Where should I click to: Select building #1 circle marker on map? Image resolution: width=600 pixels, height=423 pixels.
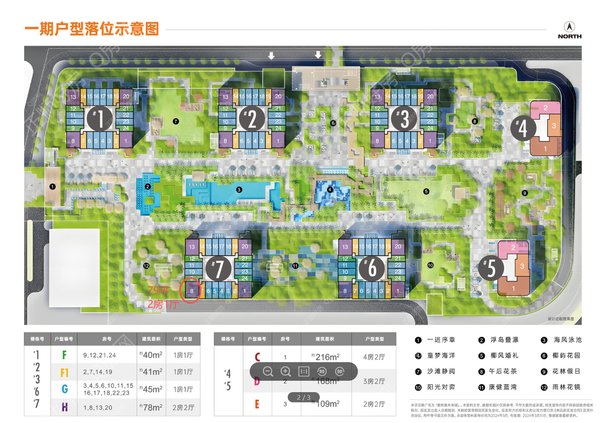click(99, 118)
